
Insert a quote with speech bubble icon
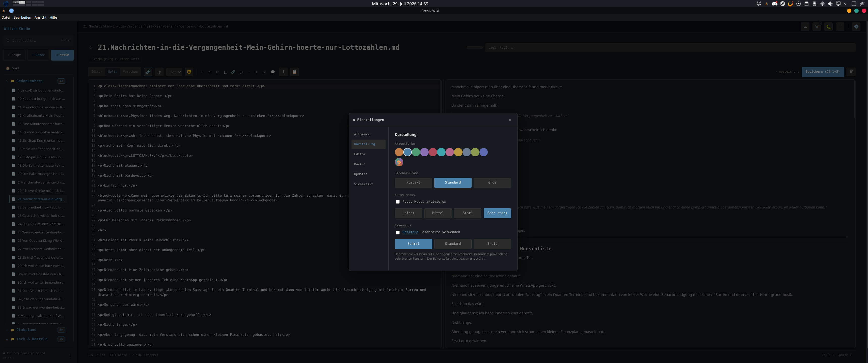[x=273, y=72]
